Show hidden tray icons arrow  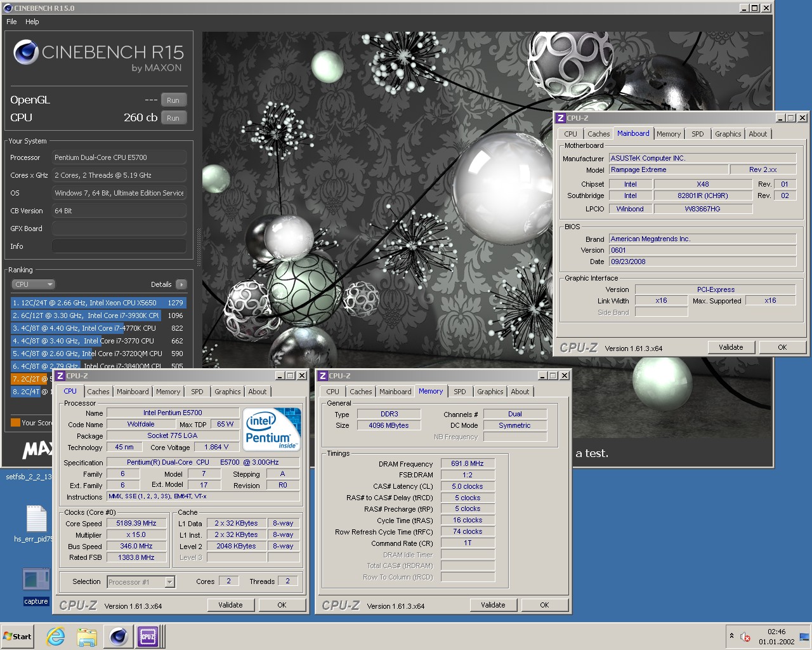click(x=731, y=636)
